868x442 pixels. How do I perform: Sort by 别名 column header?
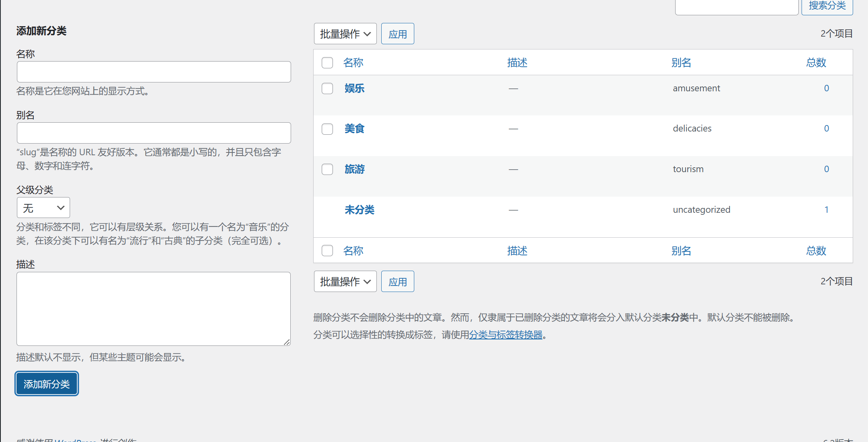[x=681, y=63]
